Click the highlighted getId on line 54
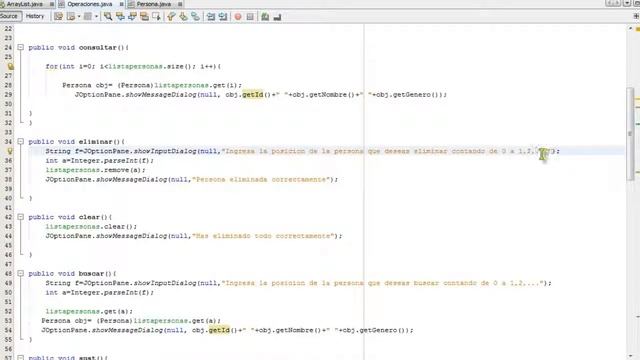Image resolution: width=640 pixels, height=360 pixels. (219, 330)
